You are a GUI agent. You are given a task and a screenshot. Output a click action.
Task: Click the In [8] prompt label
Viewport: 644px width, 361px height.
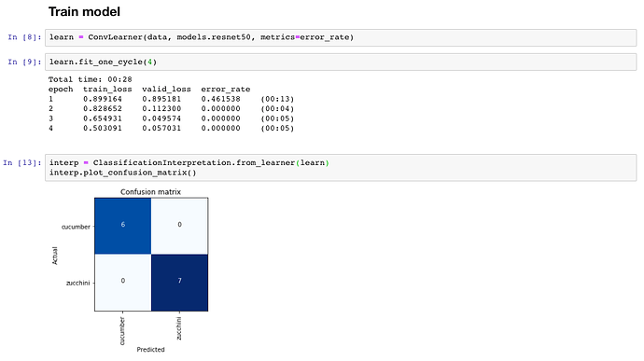24,37
